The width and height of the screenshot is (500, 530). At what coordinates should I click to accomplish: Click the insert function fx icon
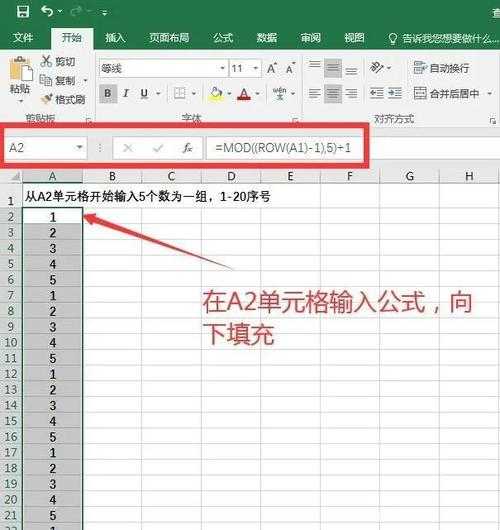(187, 148)
